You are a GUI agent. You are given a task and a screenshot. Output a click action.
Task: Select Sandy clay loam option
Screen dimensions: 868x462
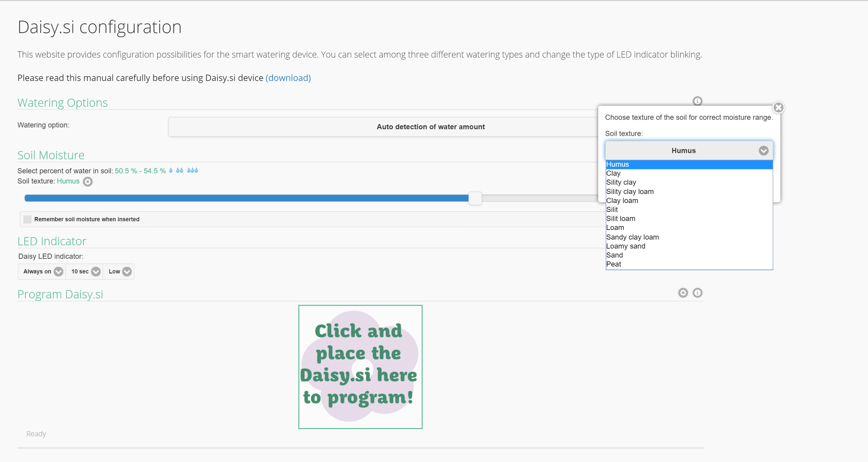pyautogui.click(x=689, y=237)
